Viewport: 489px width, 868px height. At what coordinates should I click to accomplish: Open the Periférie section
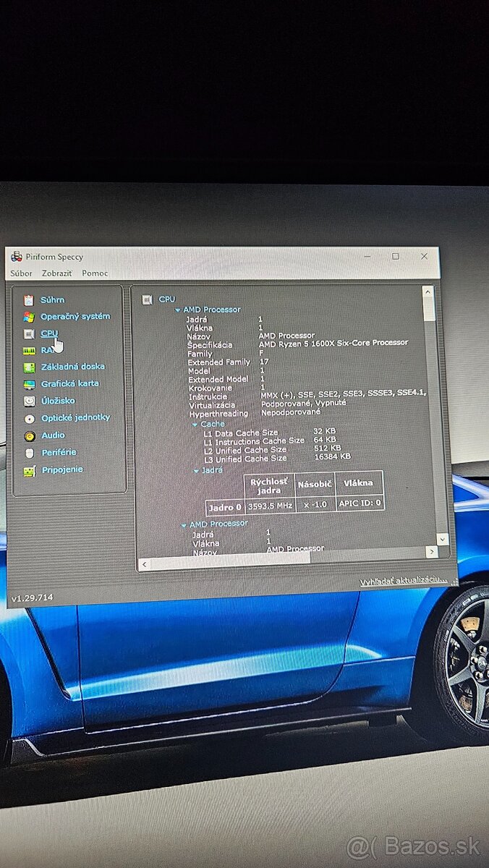[x=59, y=453]
